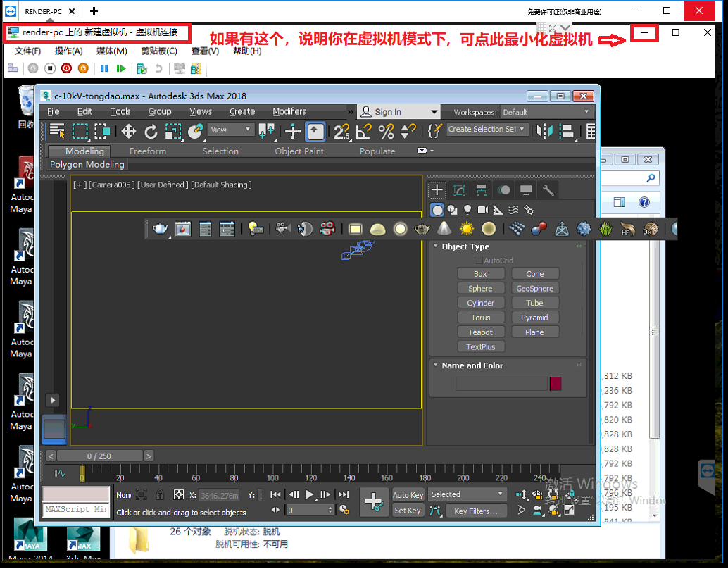Select Lights category bulb icon

click(x=467, y=211)
